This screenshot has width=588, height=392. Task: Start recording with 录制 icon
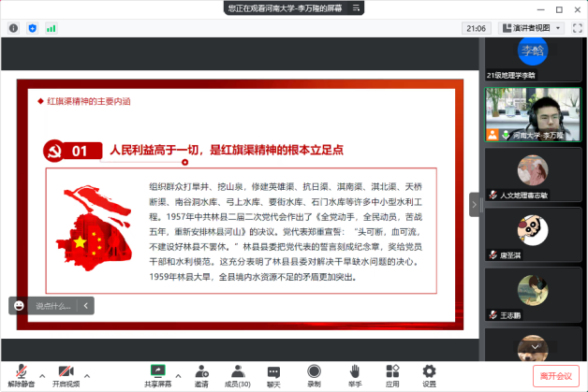pos(314,373)
